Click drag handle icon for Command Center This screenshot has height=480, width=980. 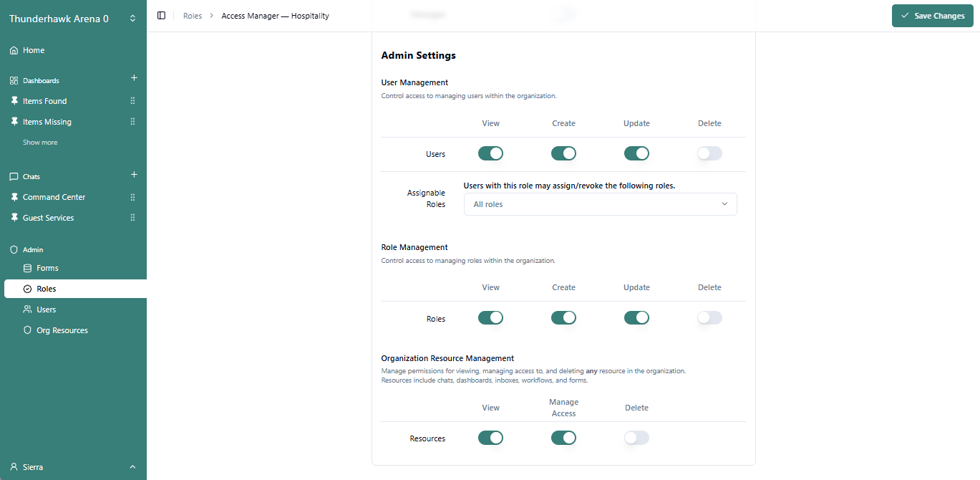(x=132, y=197)
